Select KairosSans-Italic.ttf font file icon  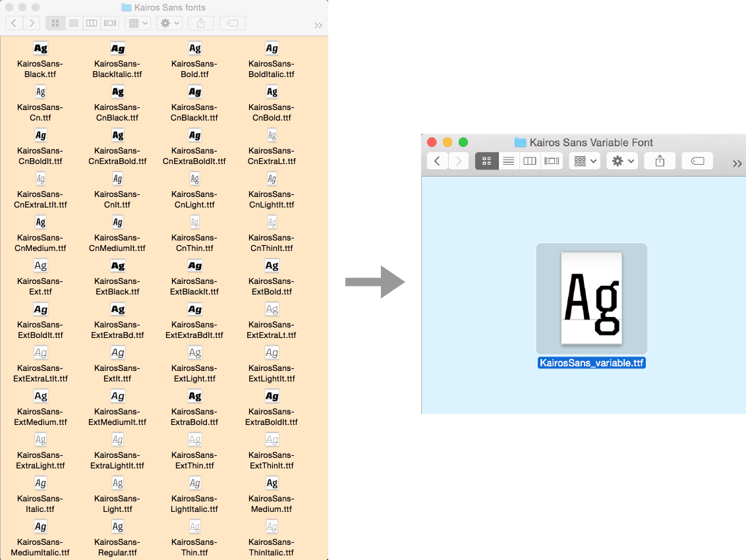40,483
